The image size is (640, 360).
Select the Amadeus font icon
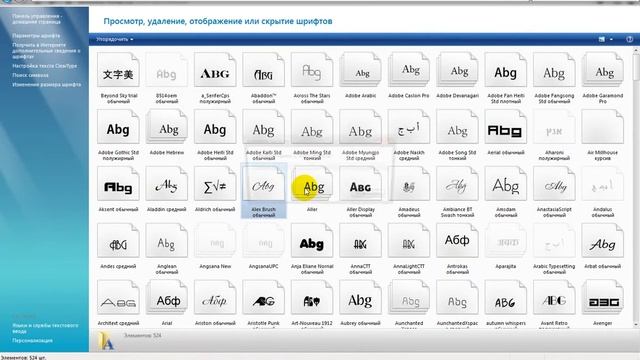(x=409, y=184)
